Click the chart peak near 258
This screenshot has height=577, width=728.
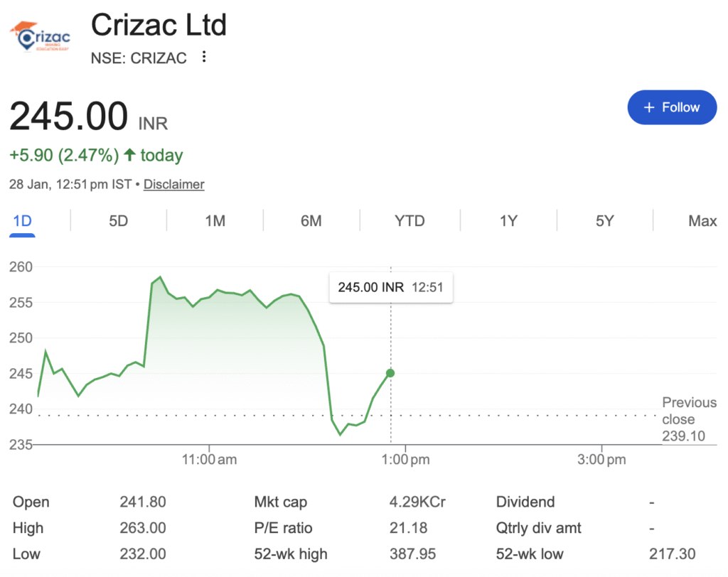click(x=160, y=277)
